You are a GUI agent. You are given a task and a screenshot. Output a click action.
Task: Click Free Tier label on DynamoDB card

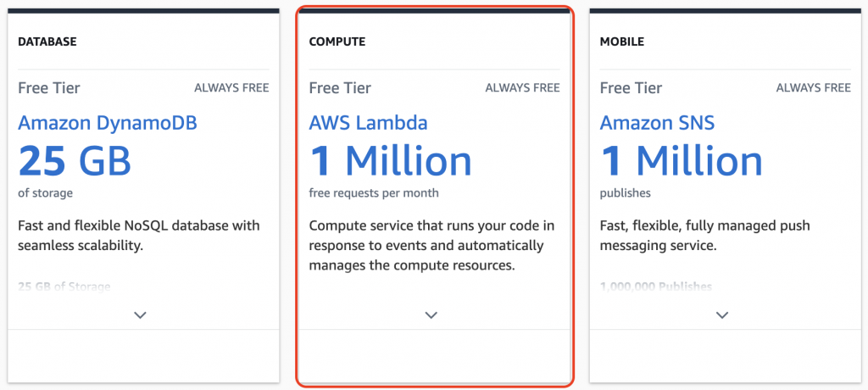(x=49, y=87)
